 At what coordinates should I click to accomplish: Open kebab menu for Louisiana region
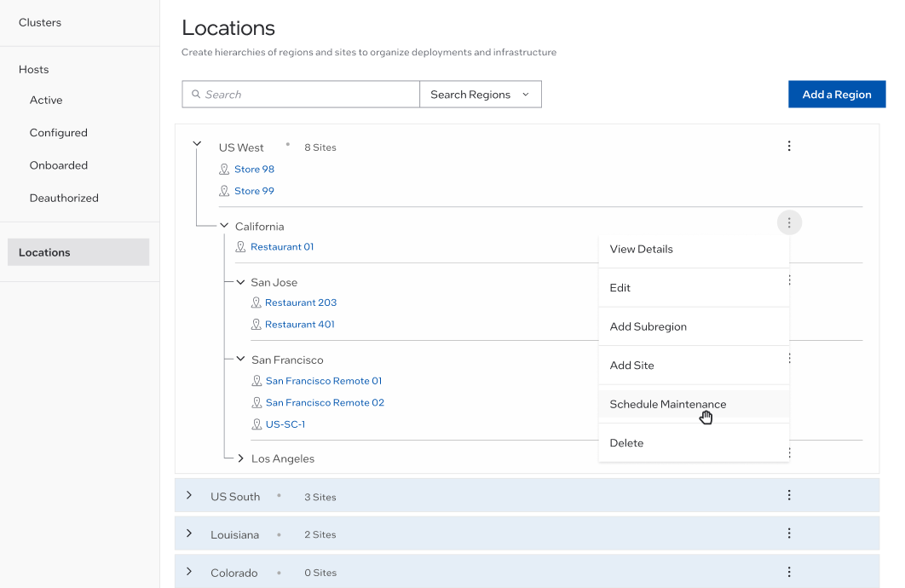(788, 533)
